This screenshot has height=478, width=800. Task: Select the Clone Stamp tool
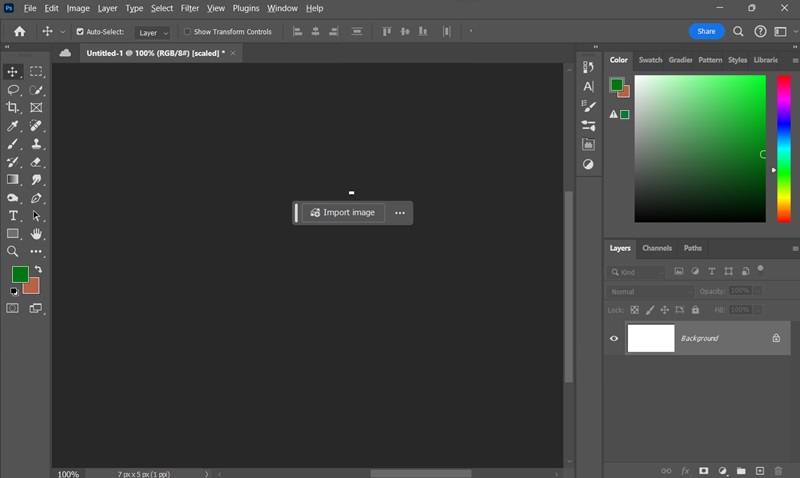[x=36, y=144]
